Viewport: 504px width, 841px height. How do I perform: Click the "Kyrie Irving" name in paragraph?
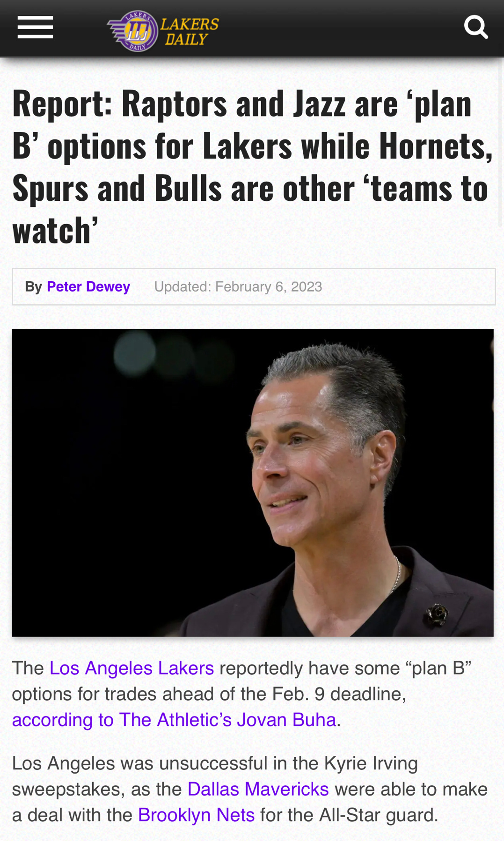(371, 763)
